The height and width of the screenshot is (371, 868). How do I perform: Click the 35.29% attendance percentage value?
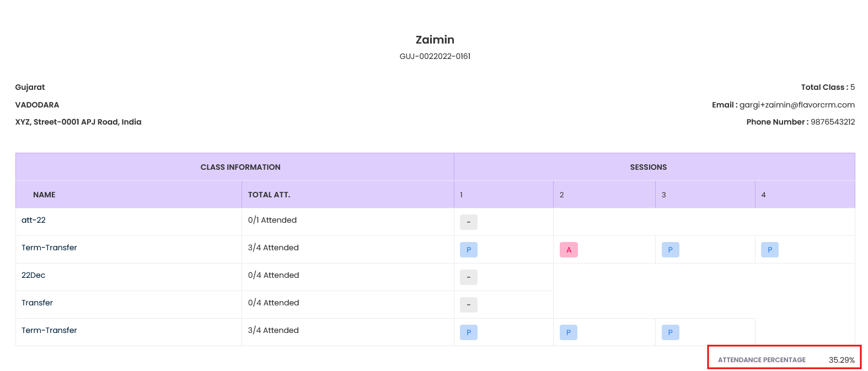tap(842, 360)
